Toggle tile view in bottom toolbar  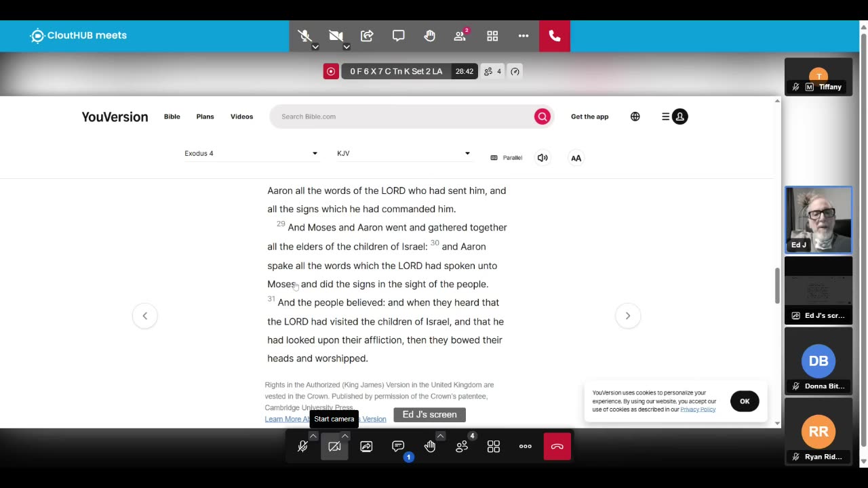[x=494, y=447]
